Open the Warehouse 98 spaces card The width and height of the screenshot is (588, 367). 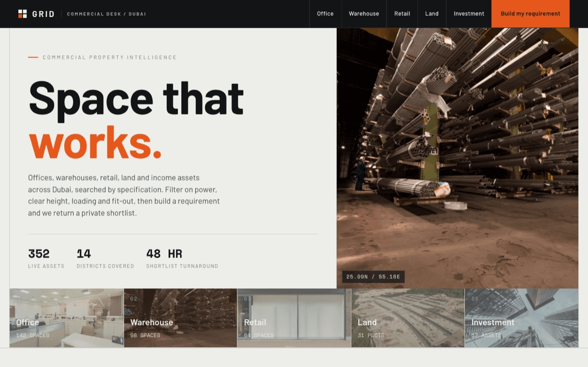coord(180,318)
